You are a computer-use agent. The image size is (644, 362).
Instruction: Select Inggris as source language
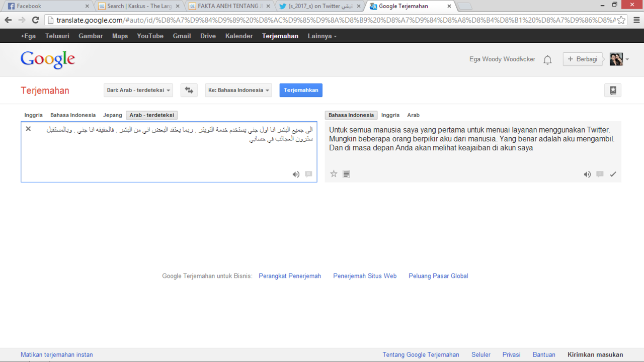[x=34, y=115]
